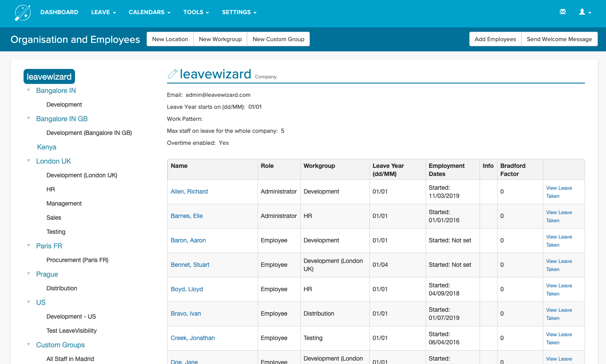Go to the DASHBOARD menu item
Image resolution: width=606 pixels, height=364 pixels.
click(x=59, y=12)
